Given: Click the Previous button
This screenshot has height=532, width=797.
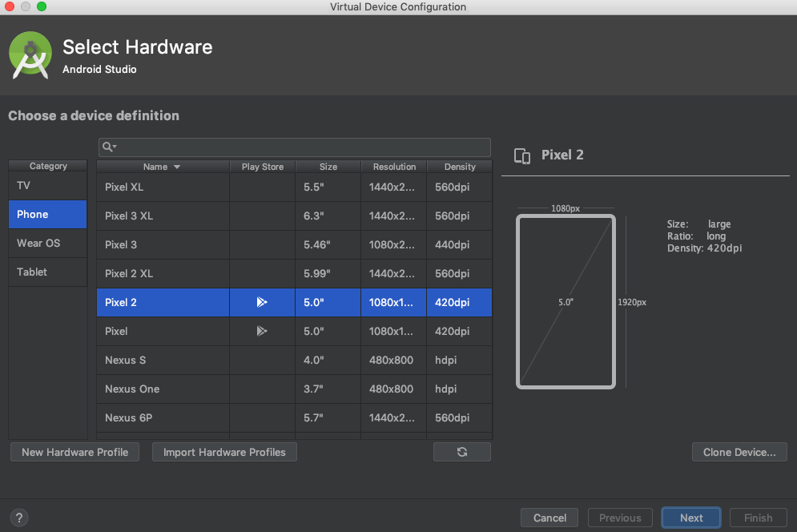Looking at the screenshot, I should [620, 518].
